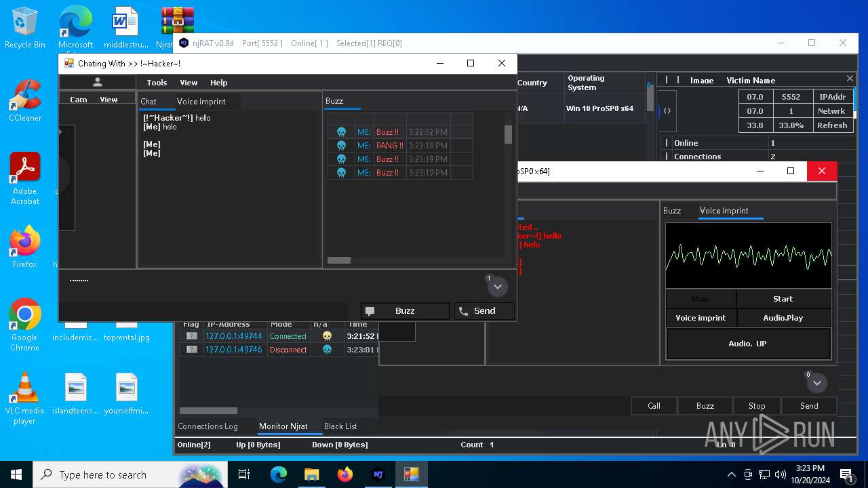Screen dimensions: 868x488
Task: Click the Voice imprint button under waveform
Action: (701, 318)
